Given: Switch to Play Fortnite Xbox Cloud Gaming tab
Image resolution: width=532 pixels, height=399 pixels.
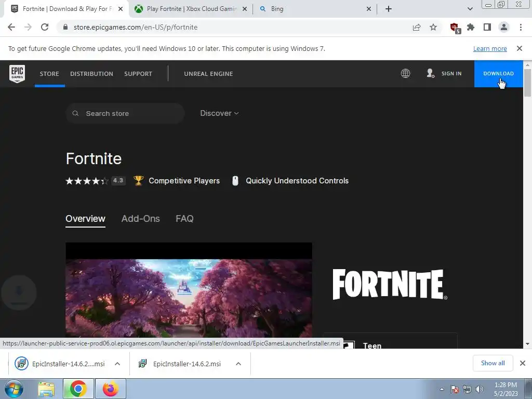Looking at the screenshot, I should [191, 9].
